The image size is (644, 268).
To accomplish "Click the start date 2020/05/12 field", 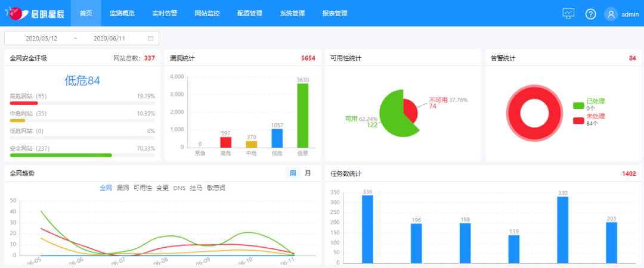I will (42, 38).
